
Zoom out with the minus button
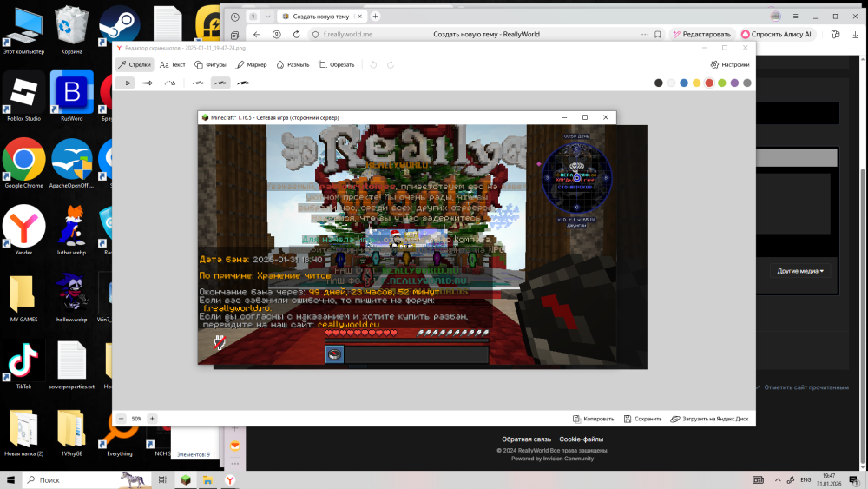[122, 419]
